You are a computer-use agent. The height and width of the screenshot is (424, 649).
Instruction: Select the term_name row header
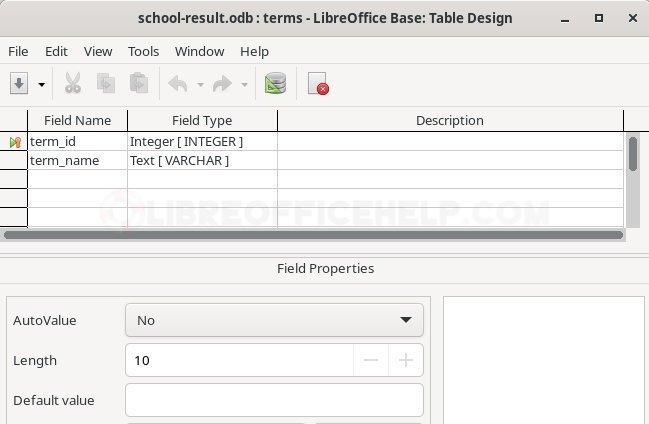click(x=14, y=160)
